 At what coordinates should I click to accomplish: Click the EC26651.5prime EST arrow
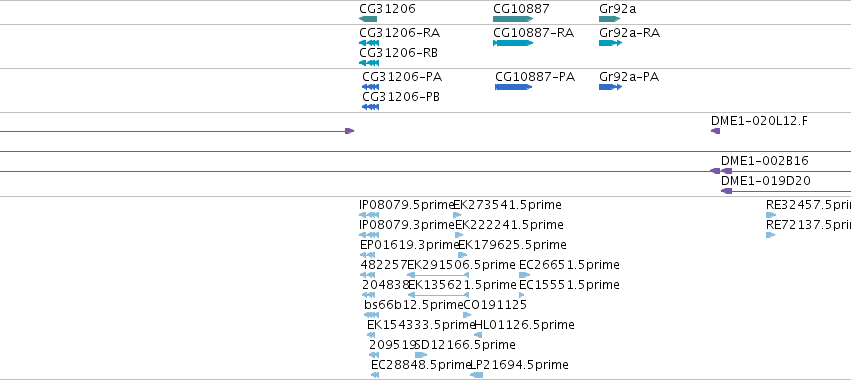click(524, 275)
